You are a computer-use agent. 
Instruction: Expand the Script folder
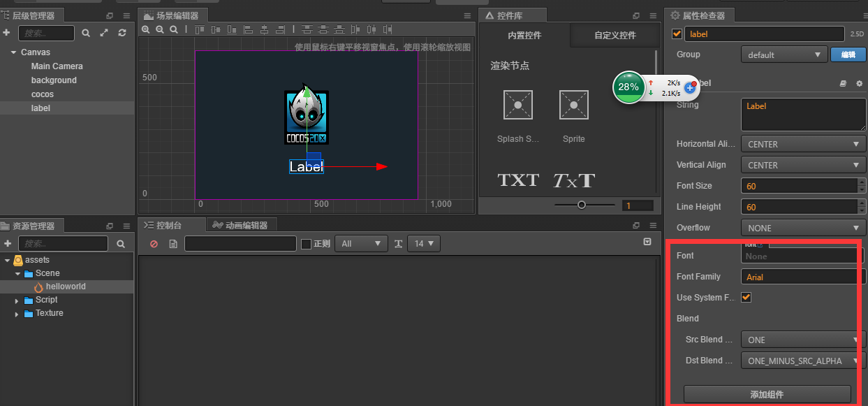(x=18, y=300)
